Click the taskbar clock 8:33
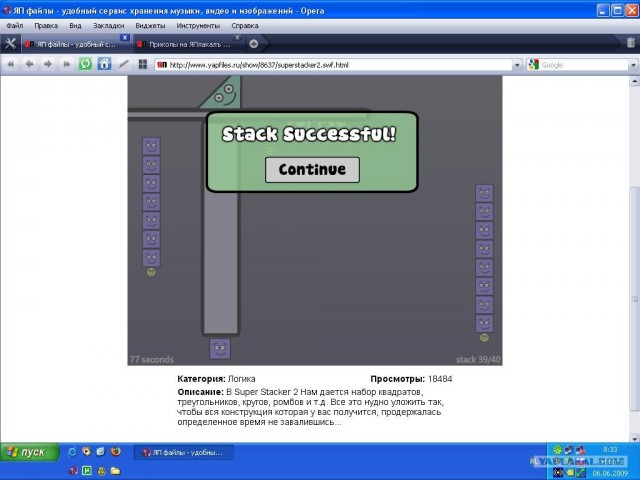 (x=610, y=449)
